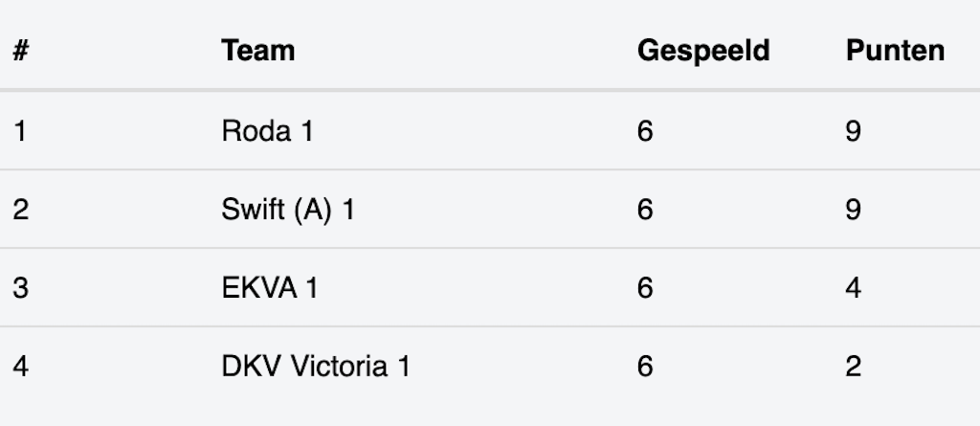Click the Team column header
Image resolution: width=980 pixels, height=426 pixels.
pyautogui.click(x=257, y=51)
